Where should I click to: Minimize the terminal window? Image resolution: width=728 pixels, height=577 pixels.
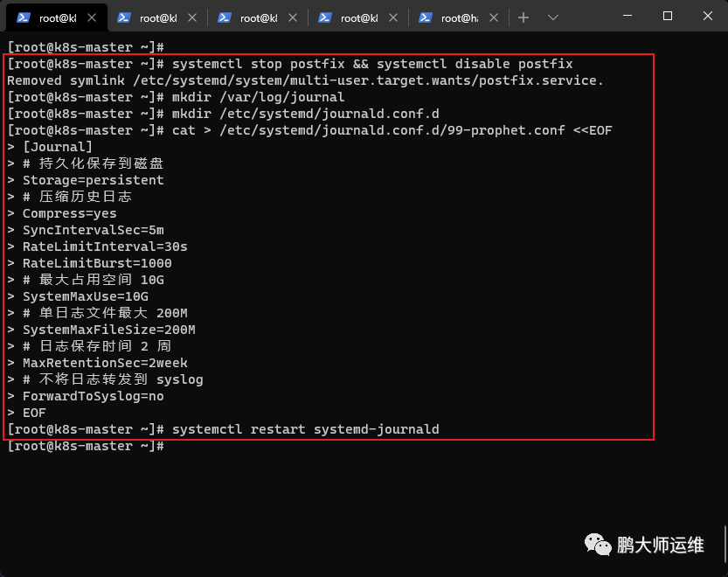(x=627, y=16)
